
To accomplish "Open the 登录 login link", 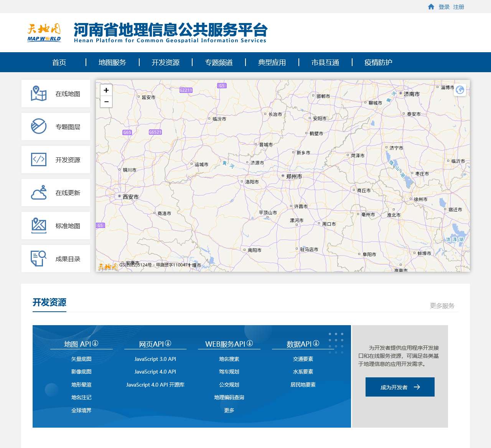I will (x=444, y=7).
